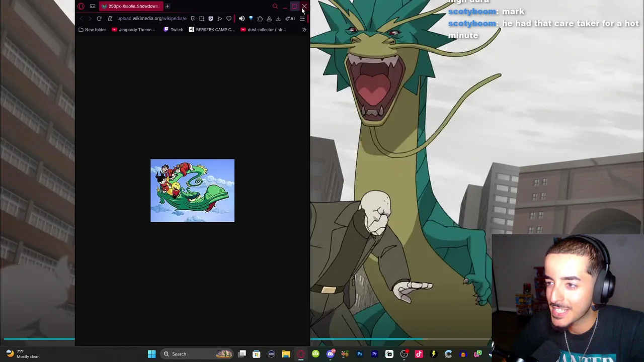Viewport: 644px width, 362px height.
Task: Open the player arrow icon in address bar
Action: point(220,19)
